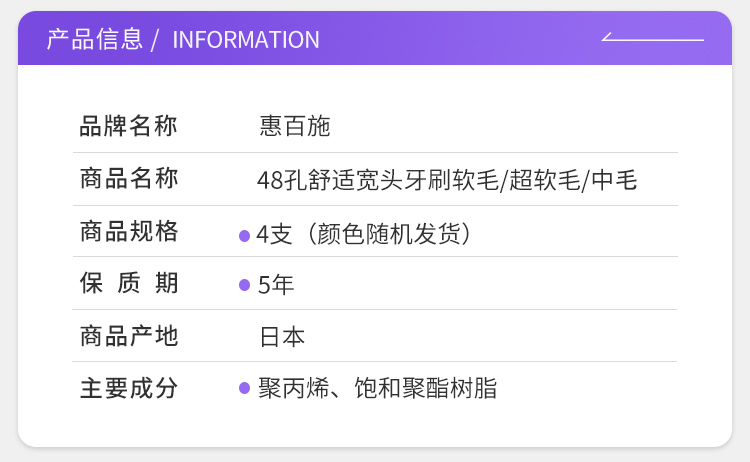Select the '品牌名称' label
The height and width of the screenshot is (462, 750).
[x=128, y=126]
